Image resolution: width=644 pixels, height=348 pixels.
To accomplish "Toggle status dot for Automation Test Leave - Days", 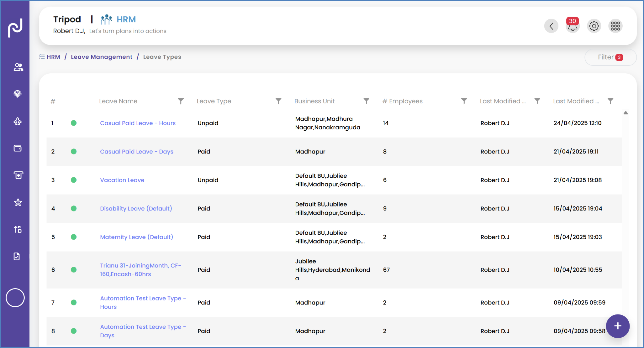I will [x=74, y=331].
